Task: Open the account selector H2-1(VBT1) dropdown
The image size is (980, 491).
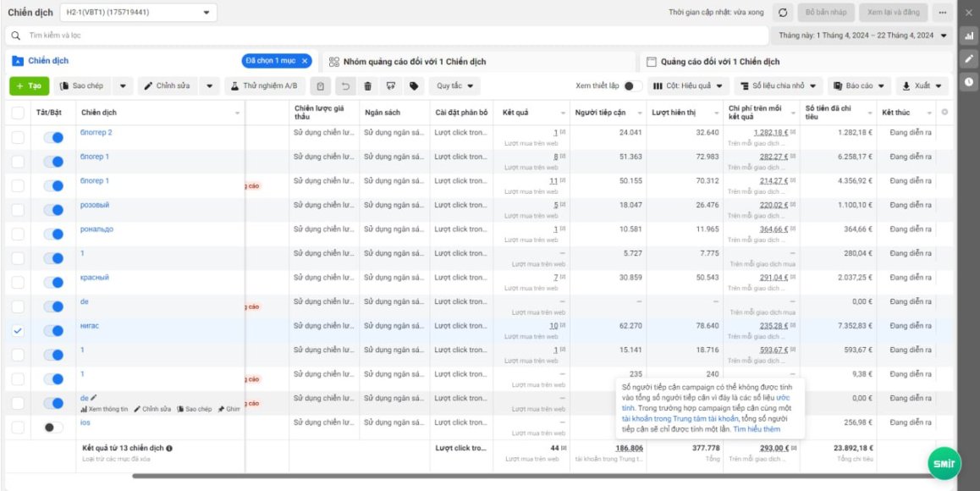Action: click(138, 13)
